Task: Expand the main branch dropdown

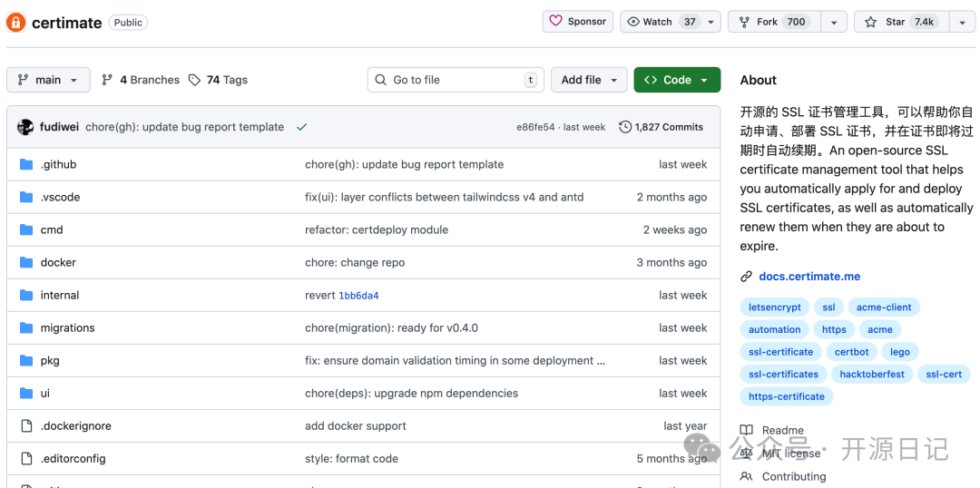Action: click(x=48, y=80)
